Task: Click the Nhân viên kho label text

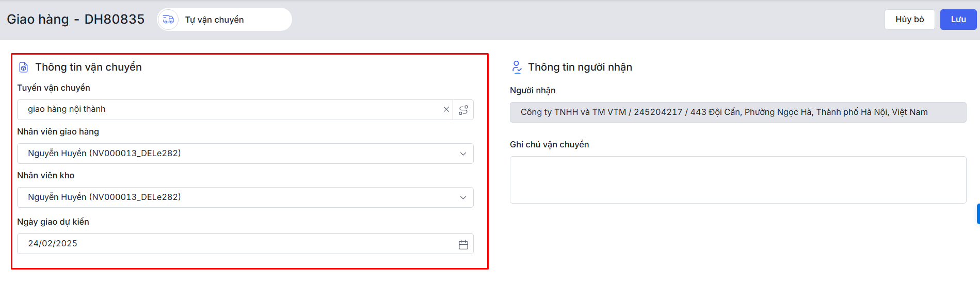Action: tap(45, 176)
